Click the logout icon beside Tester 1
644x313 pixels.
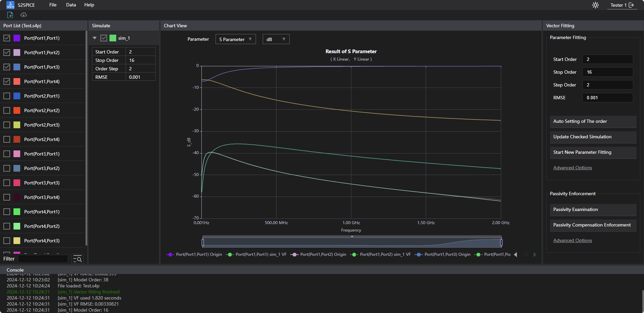click(x=631, y=5)
